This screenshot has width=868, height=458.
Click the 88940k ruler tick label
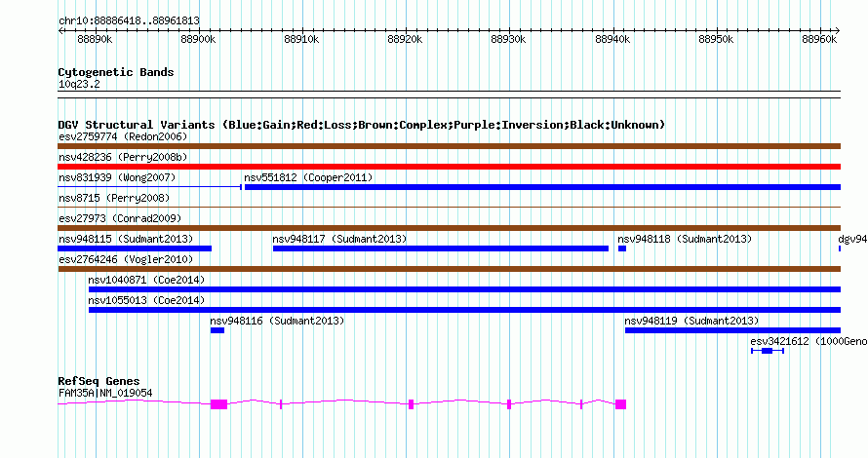[x=612, y=39]
